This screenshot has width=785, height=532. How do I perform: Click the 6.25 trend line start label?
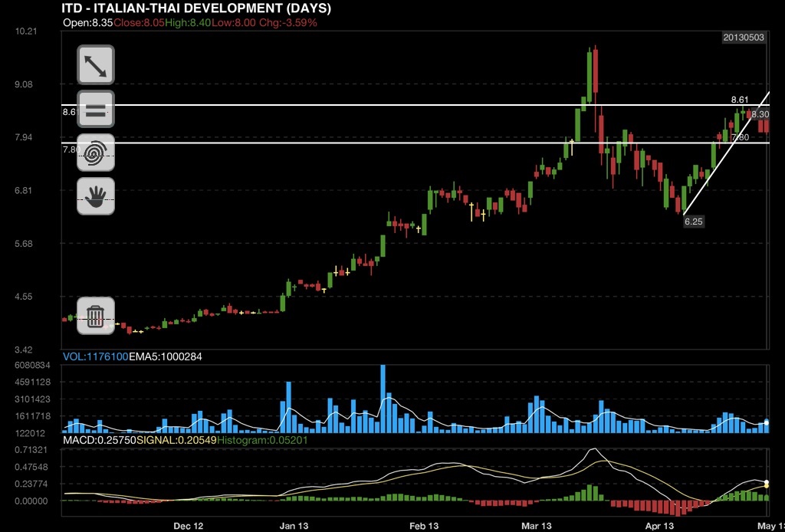[x=693, y=222]
